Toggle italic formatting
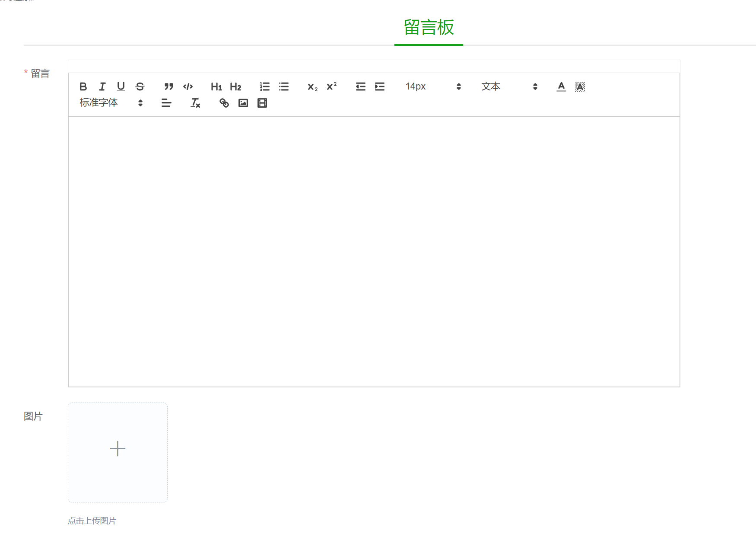The image size is (756, 534). tap(102, 86)
